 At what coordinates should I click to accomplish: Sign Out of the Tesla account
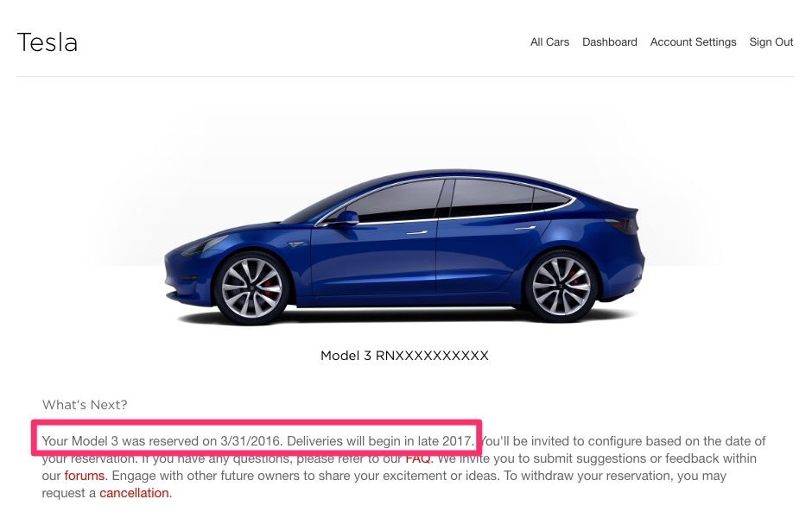click(771, 42)
